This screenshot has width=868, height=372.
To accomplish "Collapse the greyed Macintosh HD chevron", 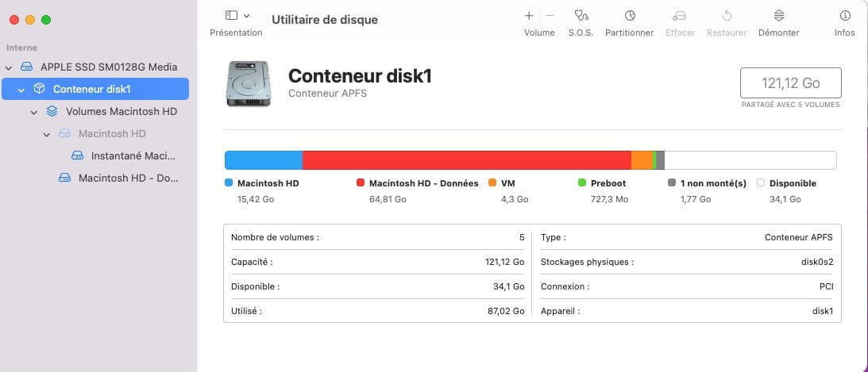I will 47,134.
